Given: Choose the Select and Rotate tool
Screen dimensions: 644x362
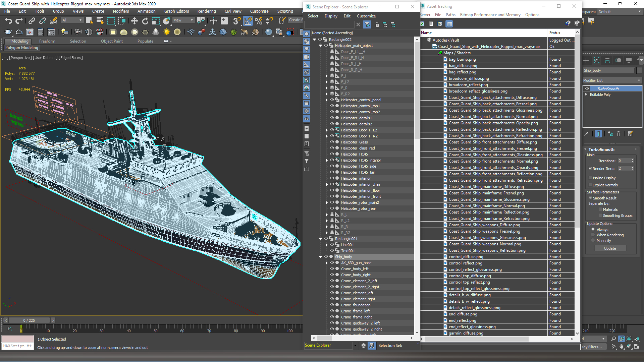Looking at the screenshot, I should pyautogui.click(x=145, y=21).
